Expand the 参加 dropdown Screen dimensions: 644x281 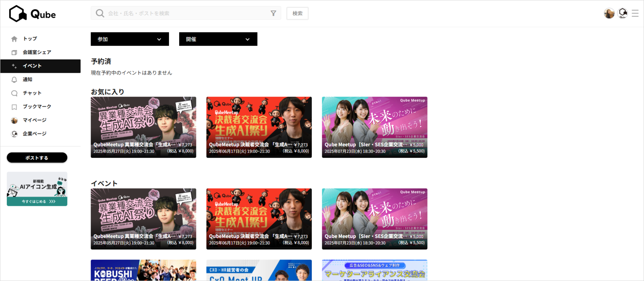point(130,39)
